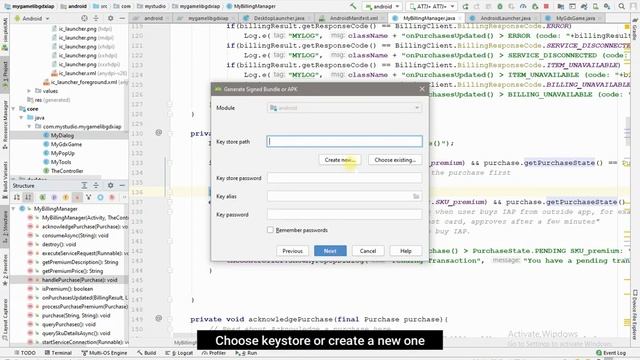Tick the Remember passwords checkbox
Viewport: 640px width, 360px height.
(x=270, y=230)
